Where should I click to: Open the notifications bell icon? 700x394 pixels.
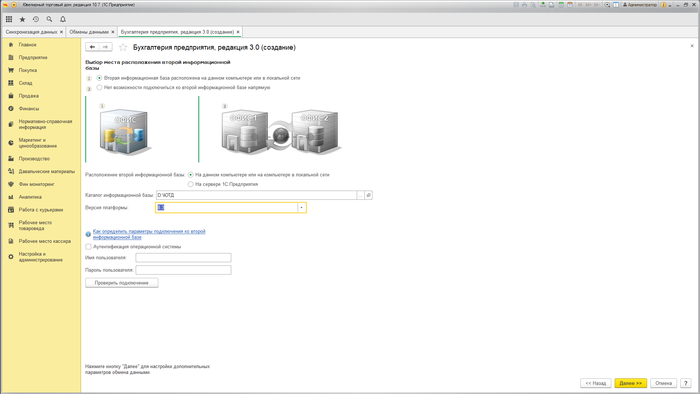point(63,19)
